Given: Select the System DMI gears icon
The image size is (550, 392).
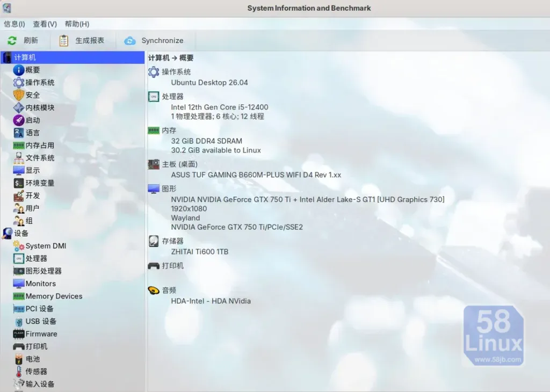Looking at the screenshot, I should click(x=19, y=246).
